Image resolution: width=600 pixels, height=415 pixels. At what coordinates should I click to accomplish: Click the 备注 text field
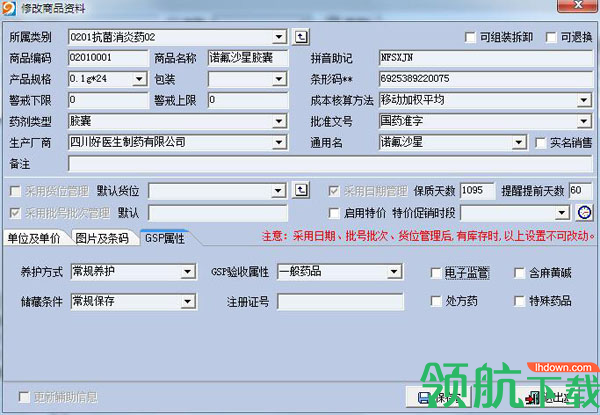click(x=330, y=164)
